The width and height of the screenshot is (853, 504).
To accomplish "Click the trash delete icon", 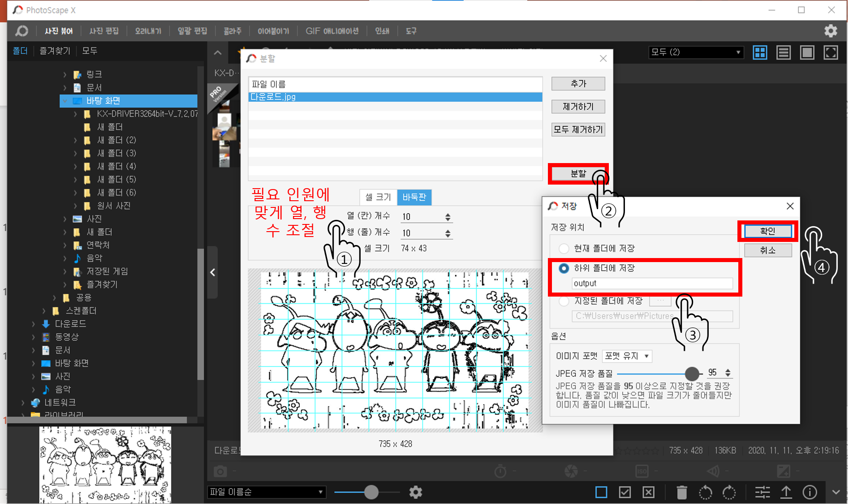I will click(681, 492).
